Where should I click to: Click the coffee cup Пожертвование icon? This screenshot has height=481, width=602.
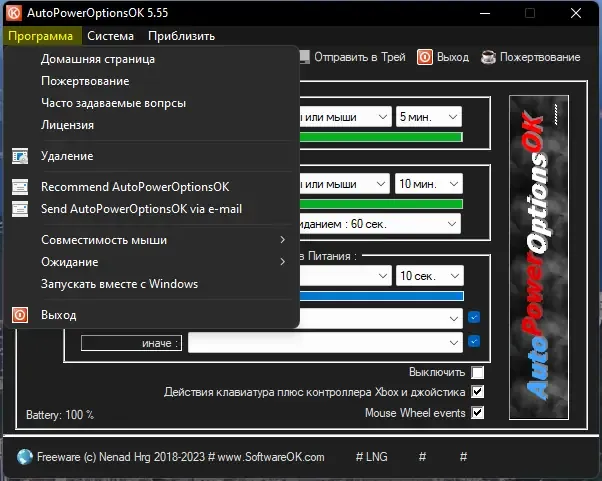pyautogui.click(x=488, y=57)
